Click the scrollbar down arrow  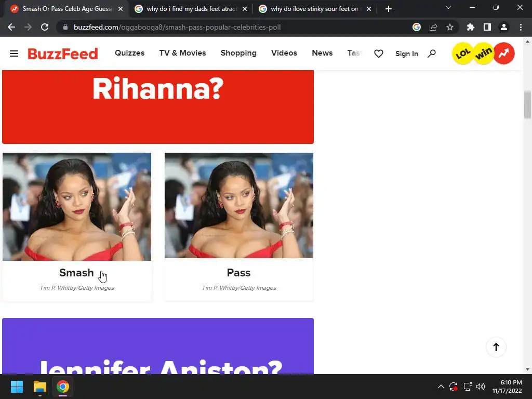pos(527,369)
